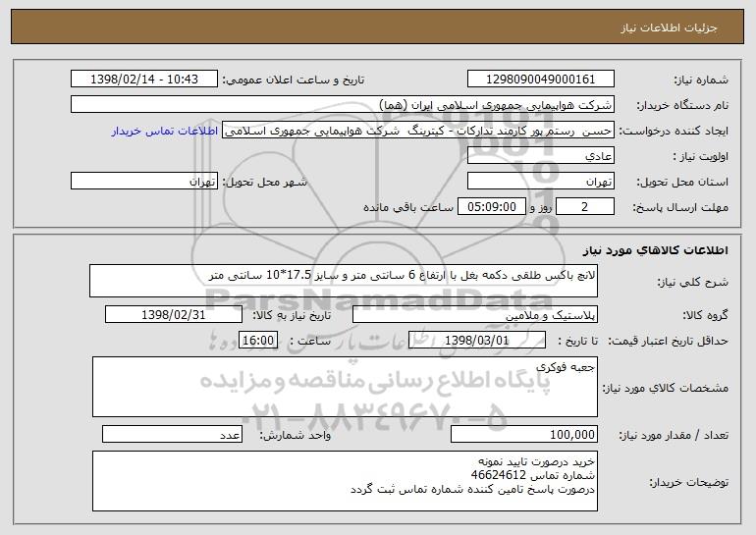Click the label مهلت ارسال پاسخ

680,207
